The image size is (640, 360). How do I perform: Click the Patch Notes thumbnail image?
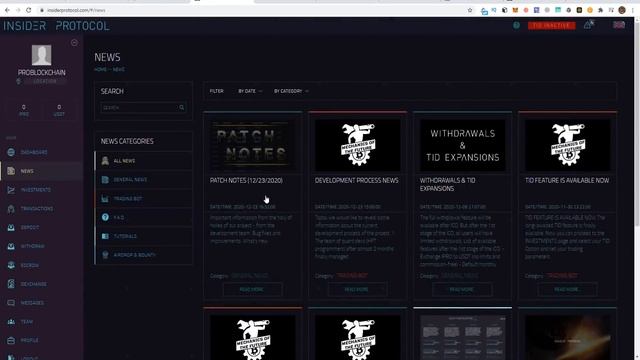[x=252, y=145]
